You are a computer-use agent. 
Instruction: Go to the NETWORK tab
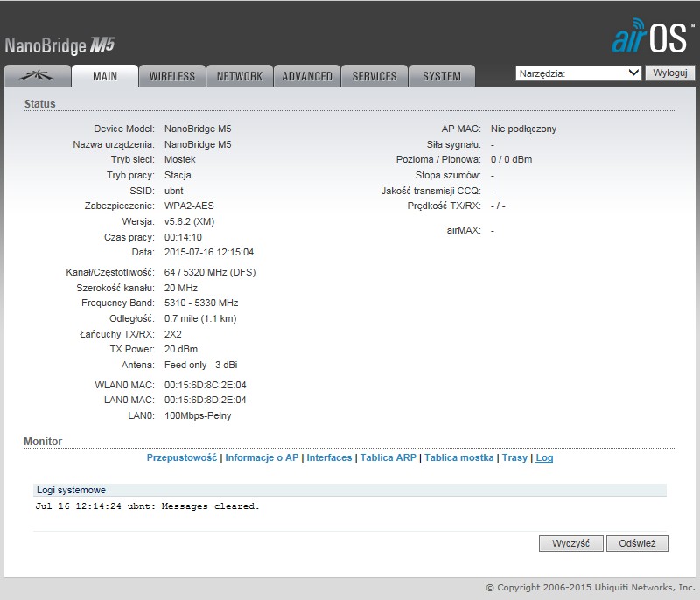(x=240, y=76)
